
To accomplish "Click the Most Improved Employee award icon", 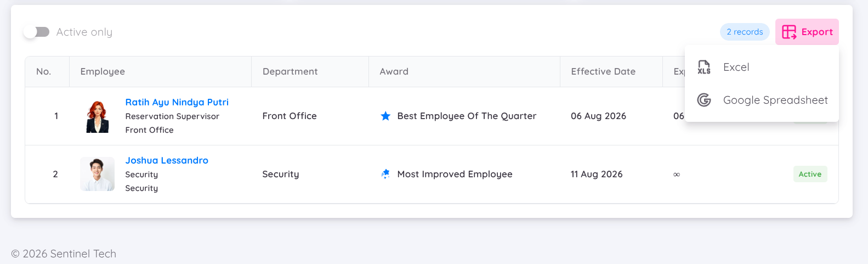I will [x=385, y=174].
